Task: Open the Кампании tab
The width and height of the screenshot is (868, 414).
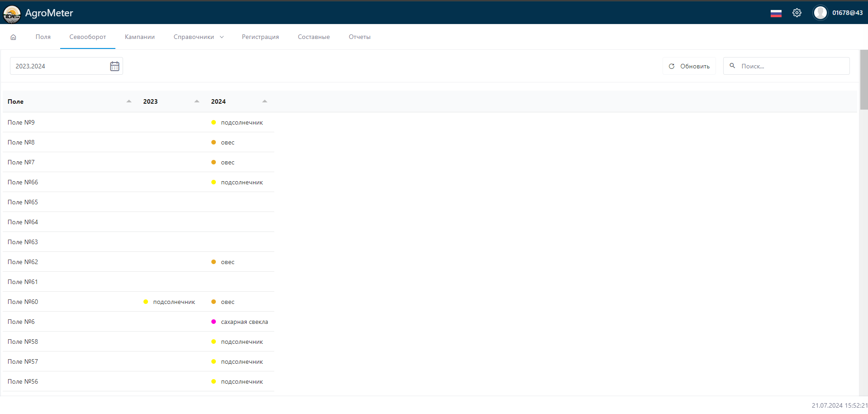Action: coord(139,37)
